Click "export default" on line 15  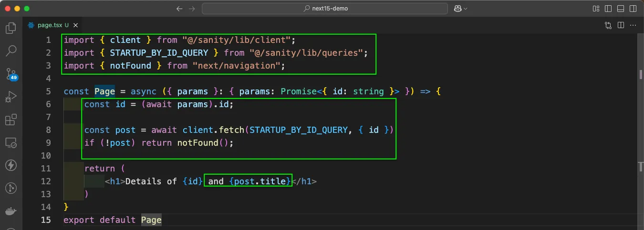coord(100,220)
